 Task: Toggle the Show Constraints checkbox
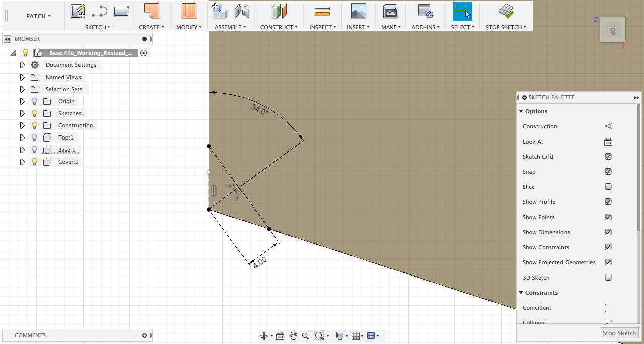608,247
